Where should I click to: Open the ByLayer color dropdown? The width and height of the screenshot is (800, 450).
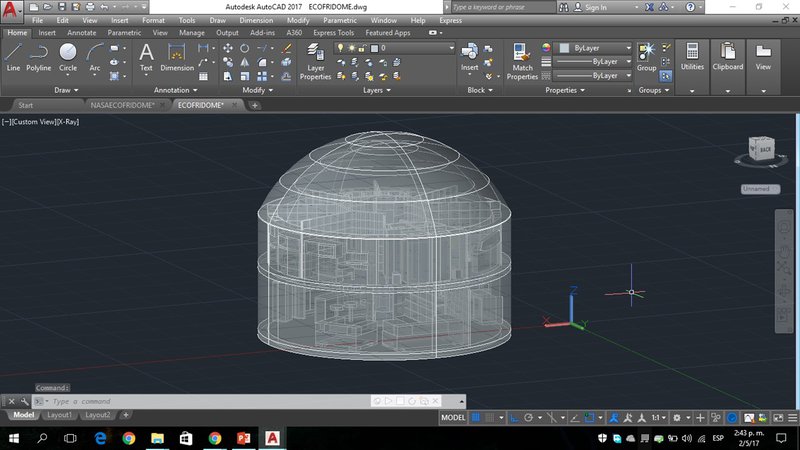point(596,47)
